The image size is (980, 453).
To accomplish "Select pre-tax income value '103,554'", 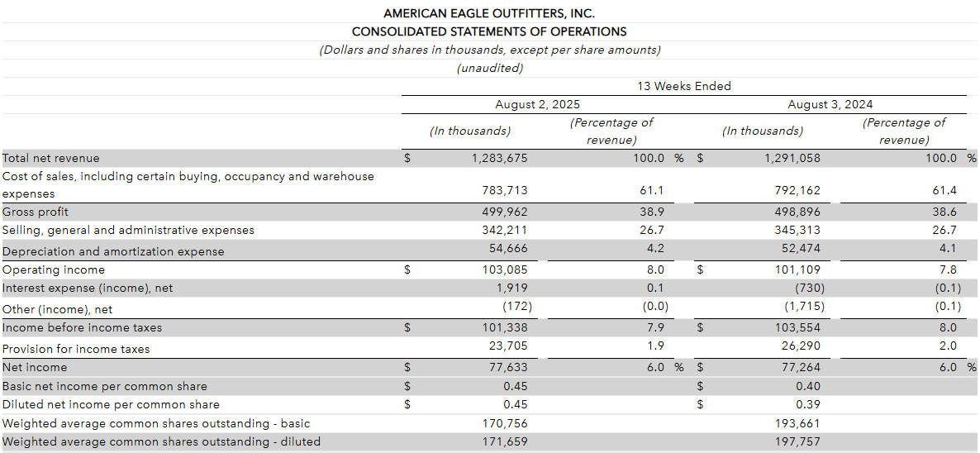I will 797,327.
